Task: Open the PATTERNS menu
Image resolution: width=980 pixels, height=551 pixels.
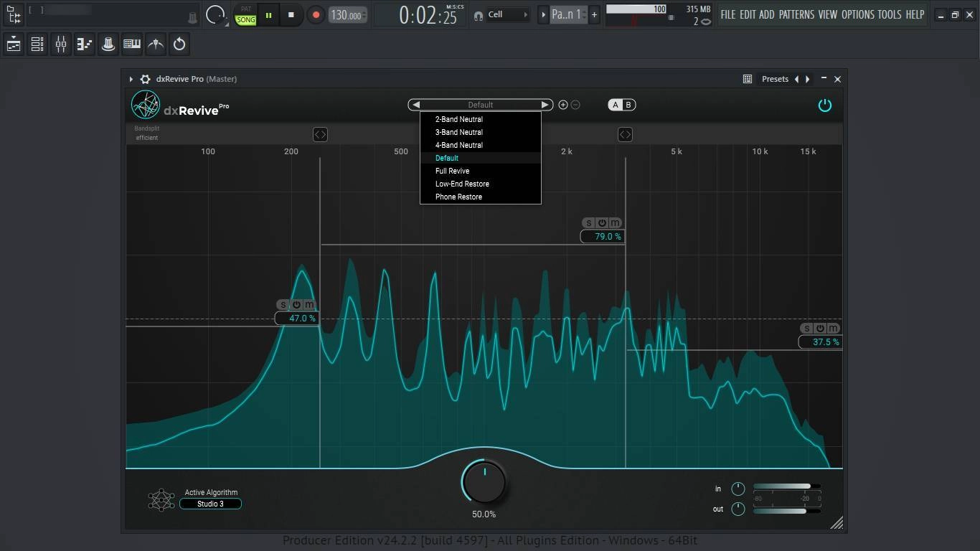Action: pyautogui.click(x=796, y=14)
